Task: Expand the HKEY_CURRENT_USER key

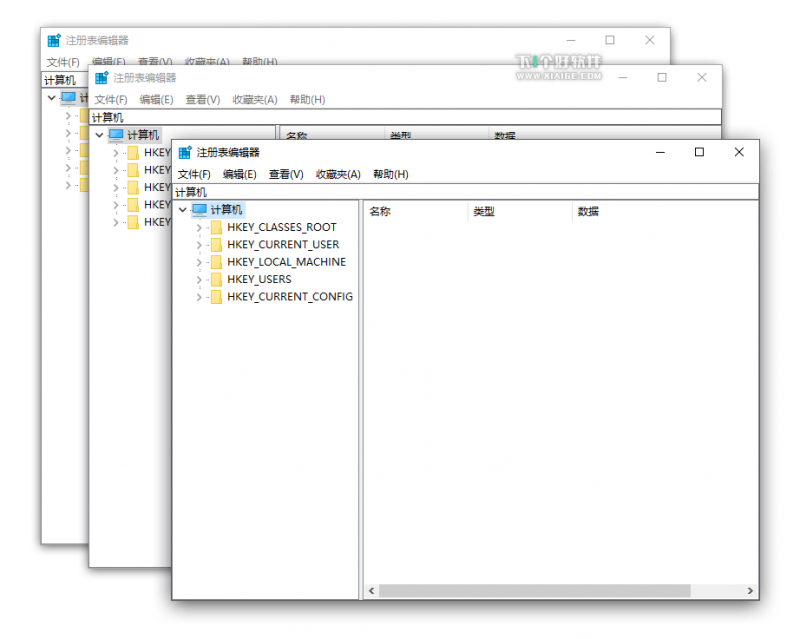Action: click(x=199, y=245)
